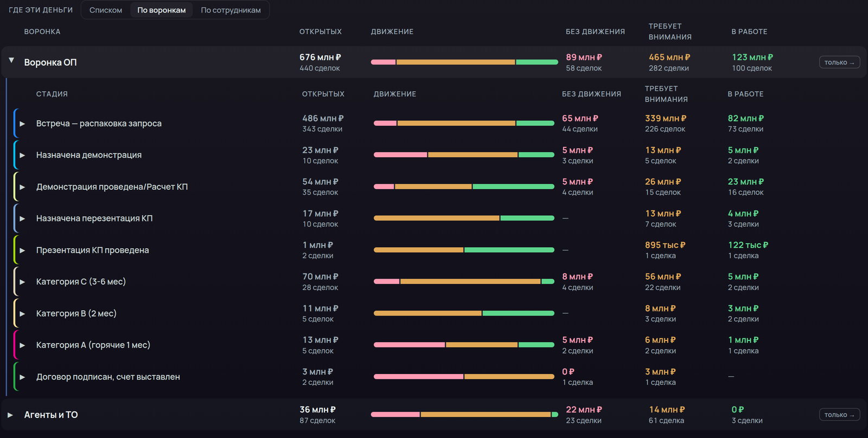Expand stage «Категория А (горячие 1 мес)»
The image size is (868, 438).
click(22, 345)
